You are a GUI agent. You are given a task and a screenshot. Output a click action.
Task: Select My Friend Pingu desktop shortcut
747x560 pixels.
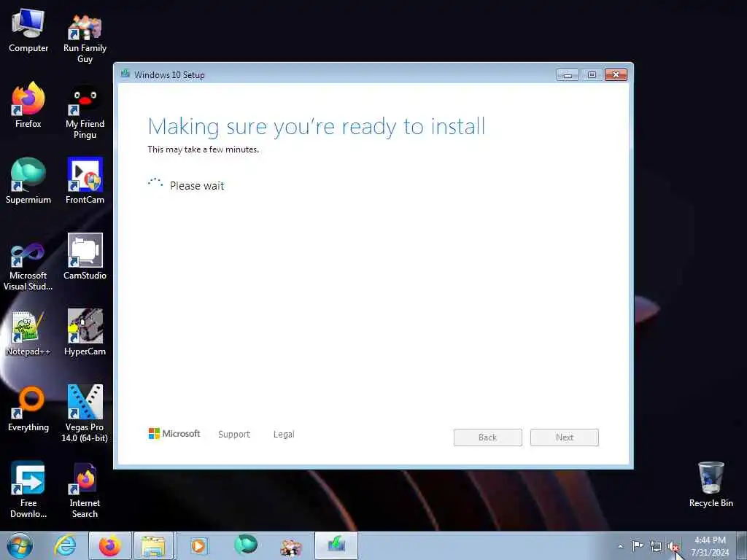(x=85, y=113)
